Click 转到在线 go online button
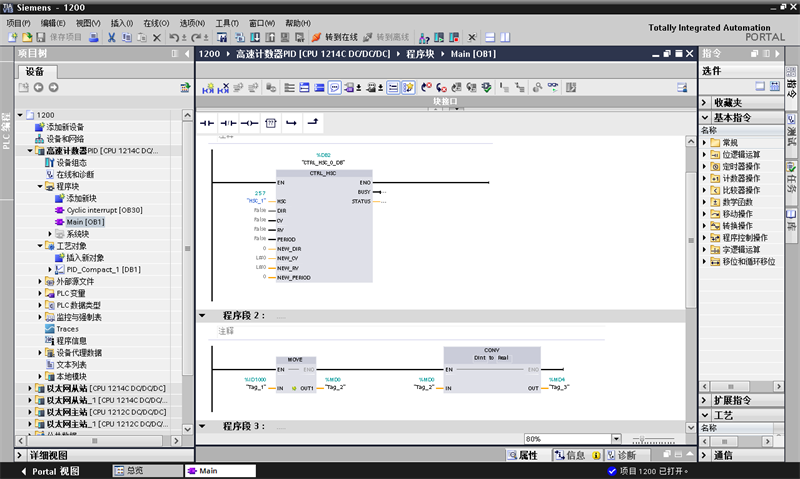Image resolution: width=800 pixels, height=479 pixels. click(x=335, y=37)
